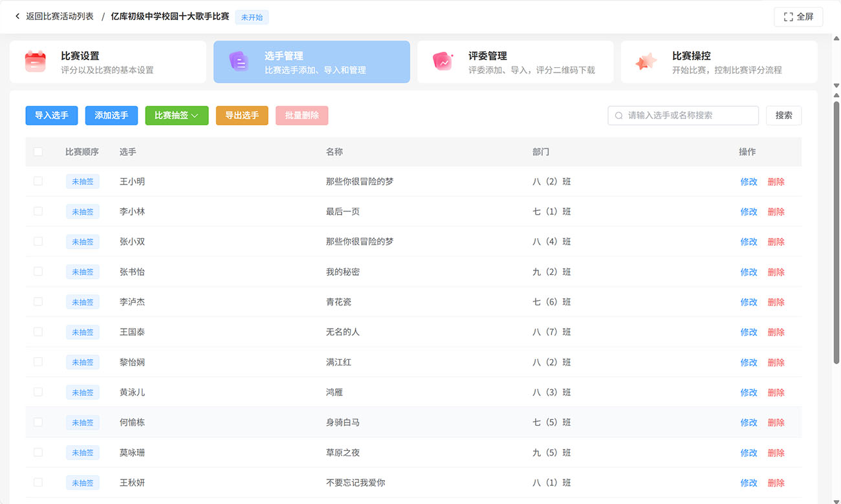Click the orange 导出选手 button
The width and height of the screenshot is (841, 504).
click(x=242, y=115)
